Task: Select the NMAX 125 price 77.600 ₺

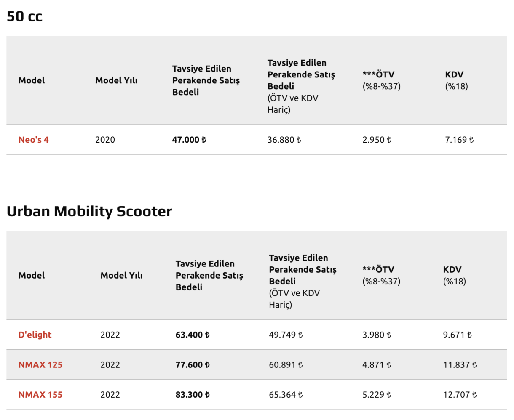Action: [193, 365]
